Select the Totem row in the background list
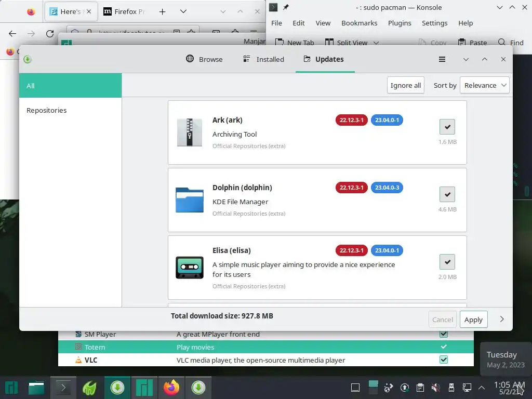 265,347
